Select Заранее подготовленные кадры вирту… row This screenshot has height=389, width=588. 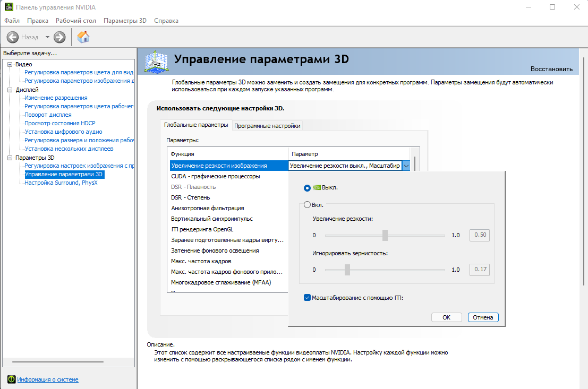(229, 240)
